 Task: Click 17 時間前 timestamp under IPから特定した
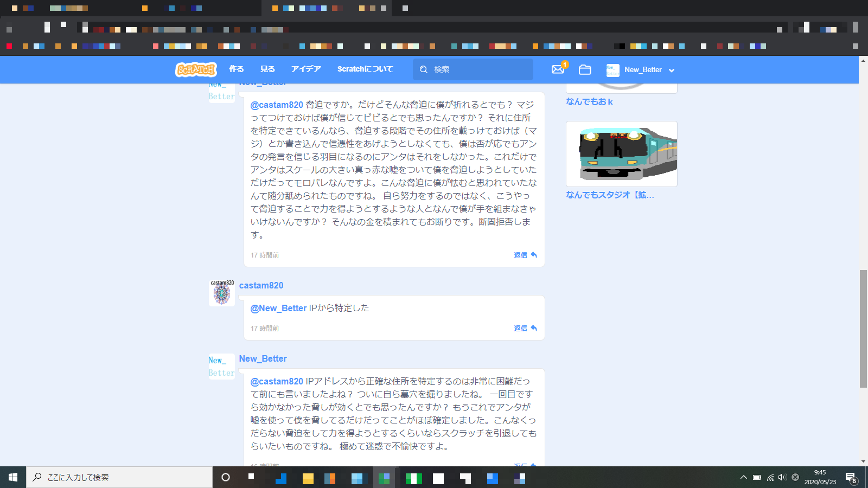(x=265, y=328)
